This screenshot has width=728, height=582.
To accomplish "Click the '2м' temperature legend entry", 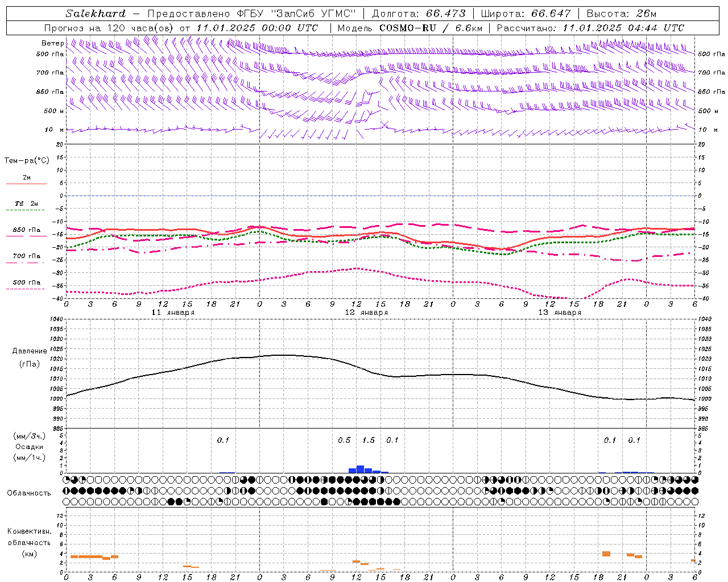I will click(27, 177).
